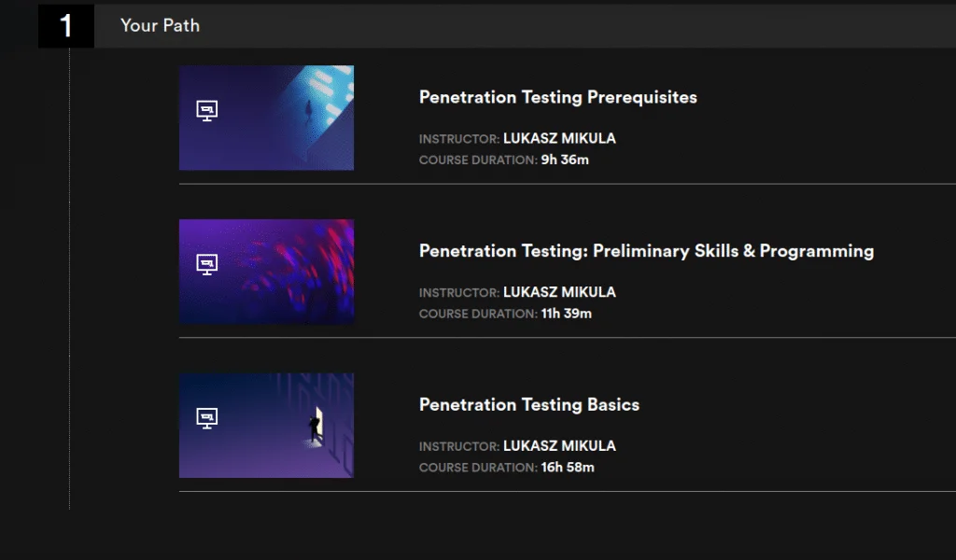Click the INSTRUCTOR label of the Prerequisites course
956x560 pixels.
click(458, 139)
